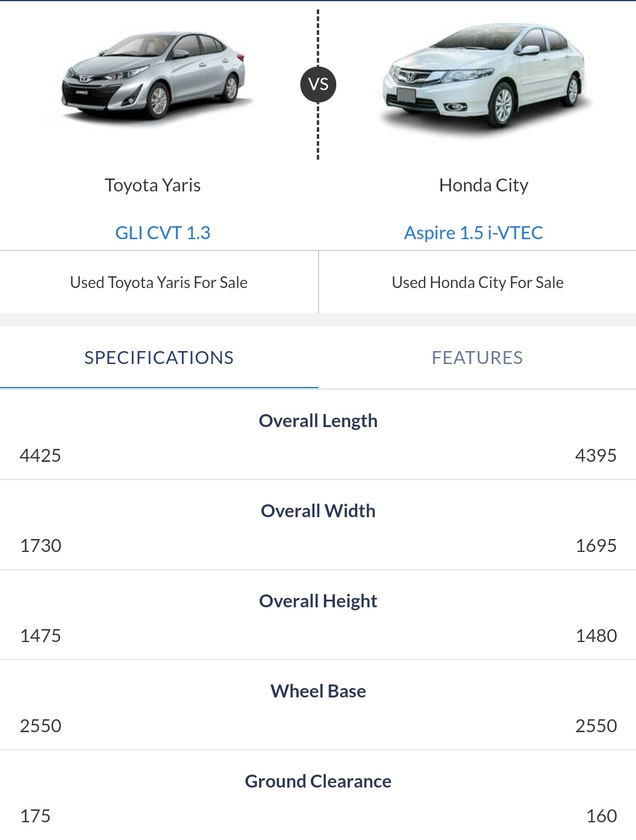This screenshot has width=636, height=840.
Task: Select the Overall Width heading
Action: pyautogui.click(x=318, y=511)
